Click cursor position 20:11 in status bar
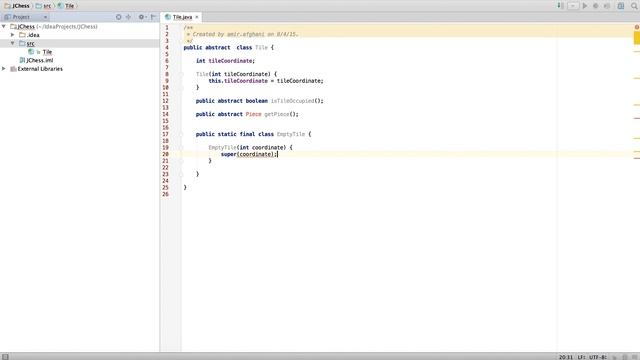This screenshot has width=640, height=360. click(565, 357)
